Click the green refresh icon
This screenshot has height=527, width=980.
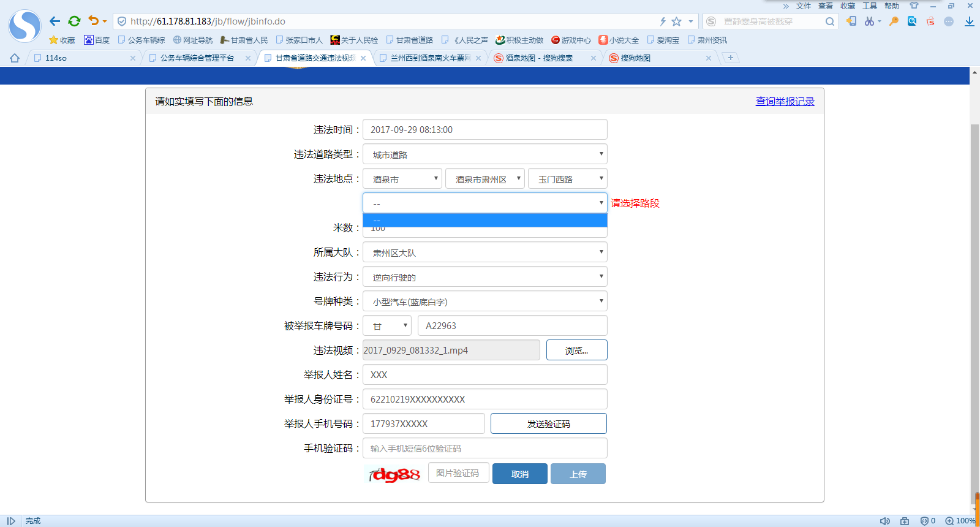pyautogui.click(x=74, y=21)
